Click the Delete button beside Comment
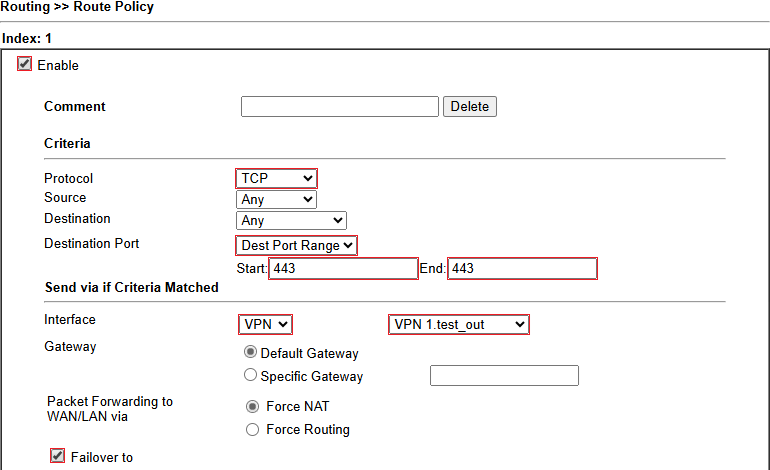The width and height of the screenshot is (770, 470). pyautogui.click(x=470, y=107)
